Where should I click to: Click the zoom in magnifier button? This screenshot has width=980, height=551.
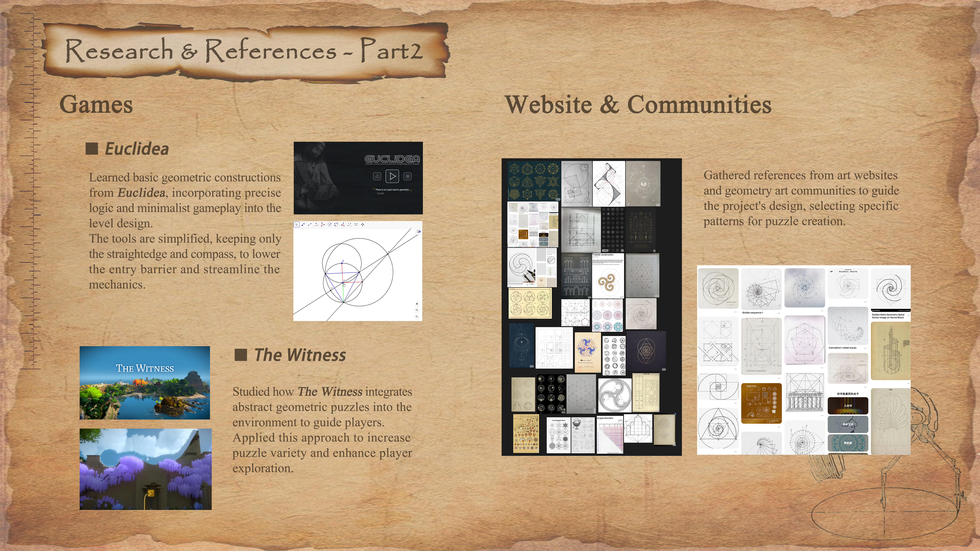click(417, 310)
